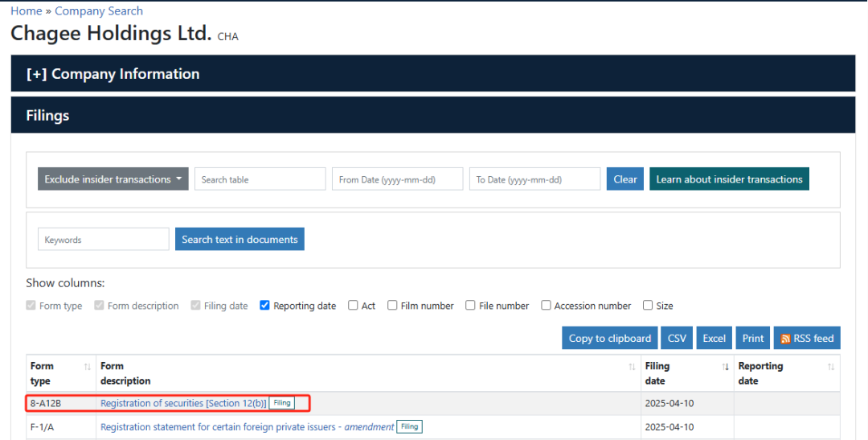Viewport: 868px width, 440px height.
Task: Click the Chagee Holdings Ltd. heading
Action: 111,33
